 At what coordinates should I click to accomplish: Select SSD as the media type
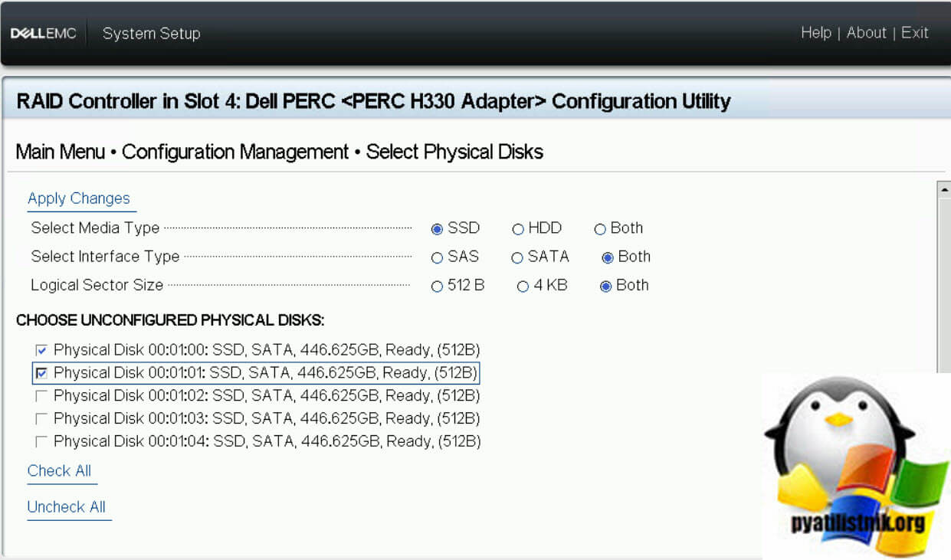coord(437,228)
